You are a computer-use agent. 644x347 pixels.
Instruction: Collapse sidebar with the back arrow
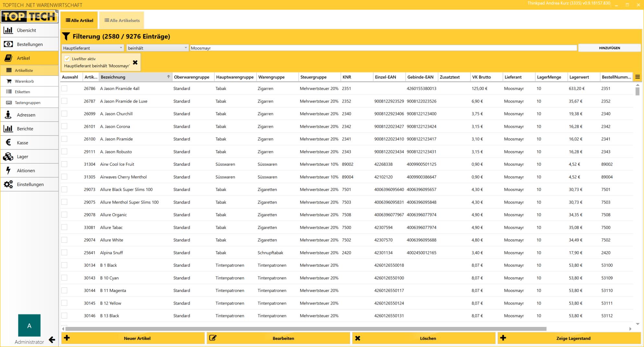52,340
